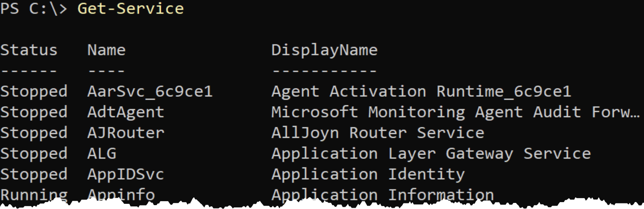Click Agent Activation Runtime_6c9ce1 display name
Screen dimensions: 644x209
pos(421,92)
